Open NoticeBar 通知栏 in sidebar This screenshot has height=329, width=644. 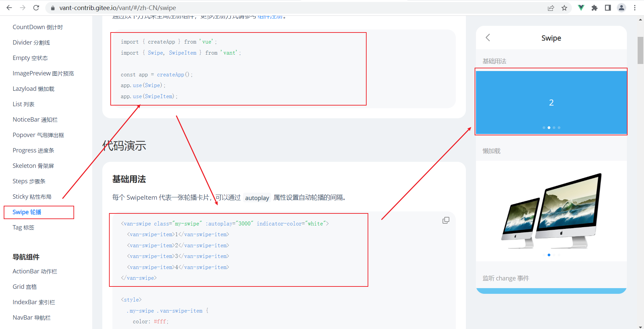coord(35,120)
